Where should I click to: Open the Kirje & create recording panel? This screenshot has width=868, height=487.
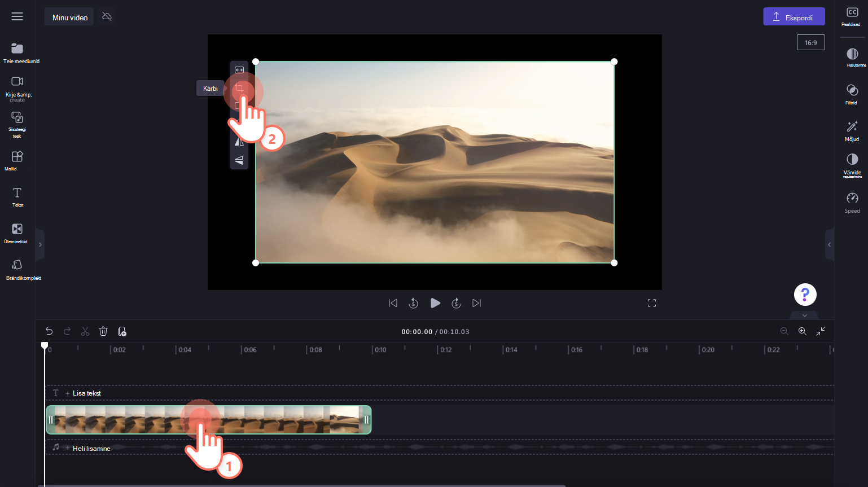pos(17,89)
